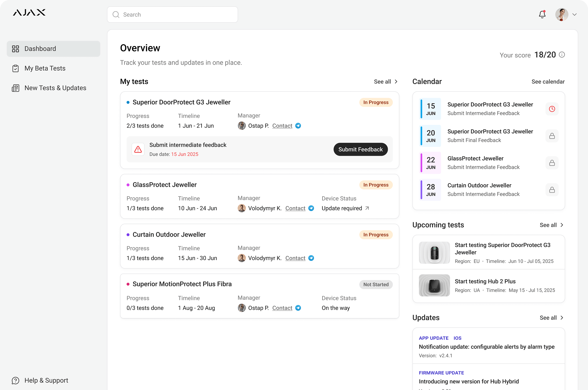Open the Curtain Outdoor Jeweller test title
Image resolution: width=588 pixels, height=390 pixels.
pyautogui.click(x=169, y=235)
